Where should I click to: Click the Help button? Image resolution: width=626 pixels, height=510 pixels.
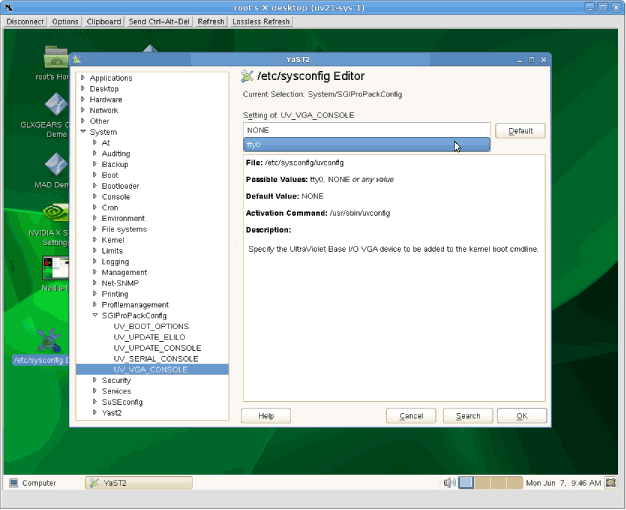coord(266,416)
